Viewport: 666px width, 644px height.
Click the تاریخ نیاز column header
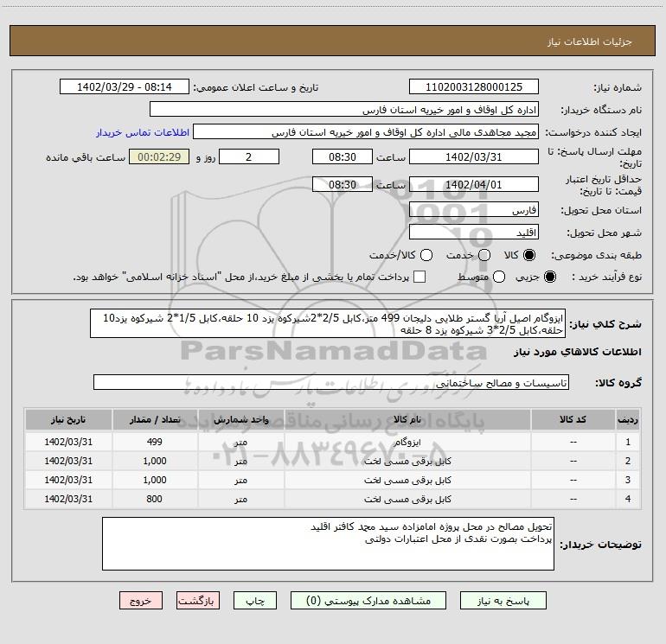pyautogui.click(x=68, y=419)
